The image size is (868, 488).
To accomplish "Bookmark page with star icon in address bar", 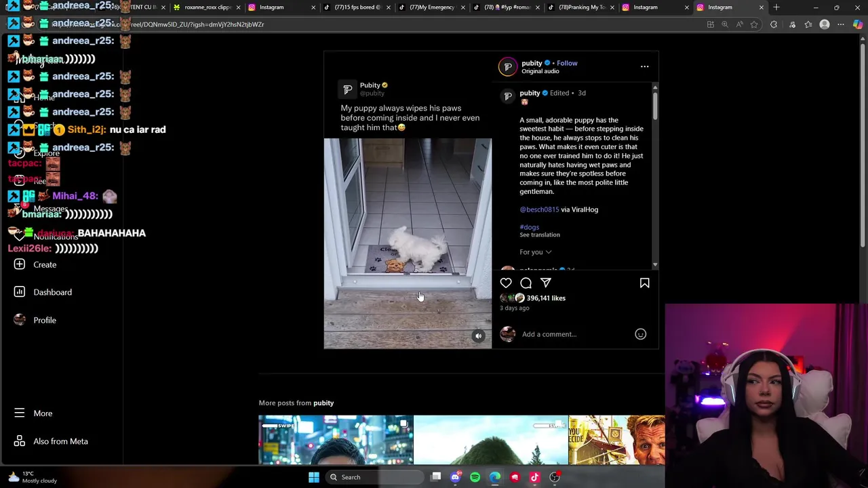I will [754, 24].
